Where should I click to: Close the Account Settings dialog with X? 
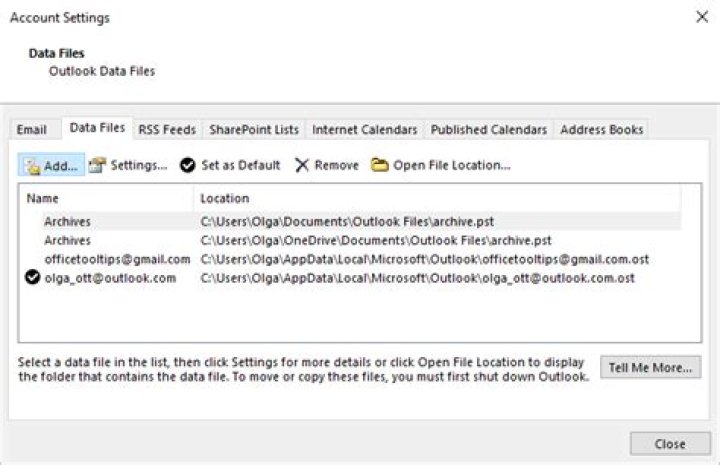pyautogui.click(x=702, y=17)
